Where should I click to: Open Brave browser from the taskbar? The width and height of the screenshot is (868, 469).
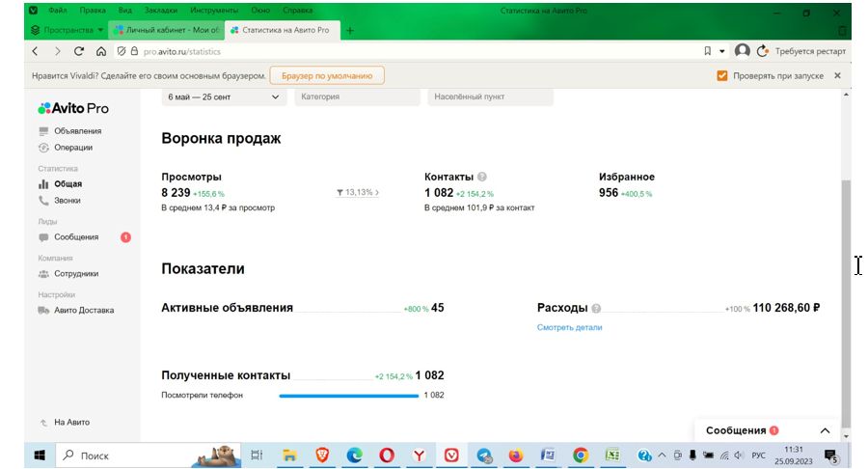coord(321,455)
